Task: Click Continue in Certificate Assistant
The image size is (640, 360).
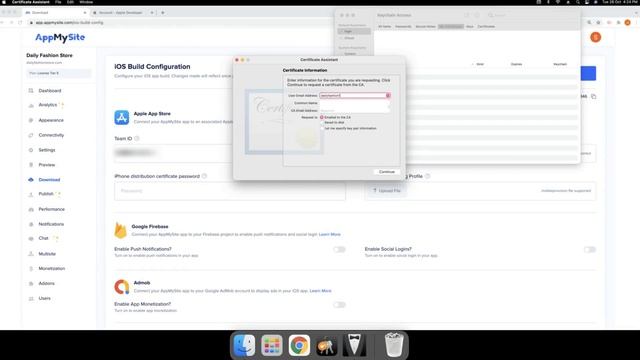Action: click(387, 172)
